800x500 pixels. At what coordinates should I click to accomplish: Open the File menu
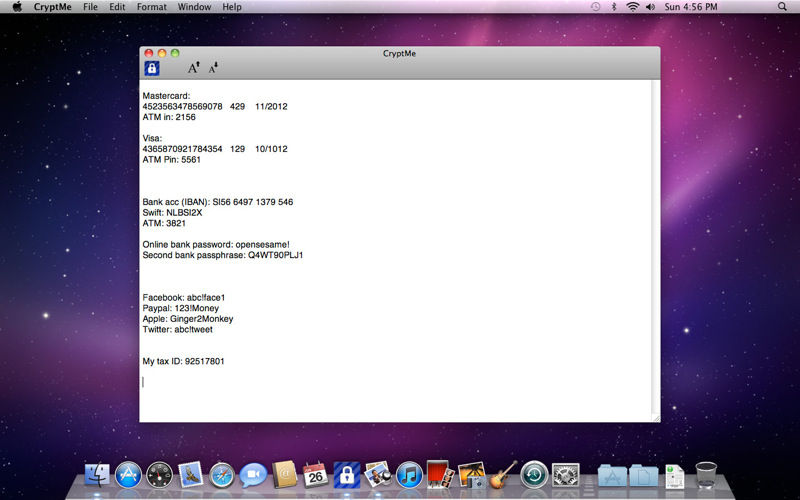coord(90,7)
